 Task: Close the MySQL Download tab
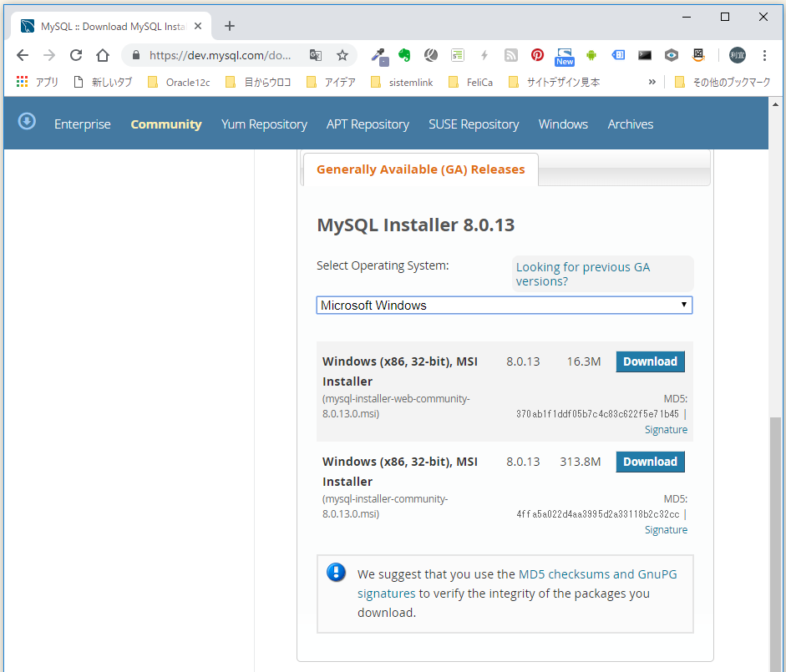198,26
